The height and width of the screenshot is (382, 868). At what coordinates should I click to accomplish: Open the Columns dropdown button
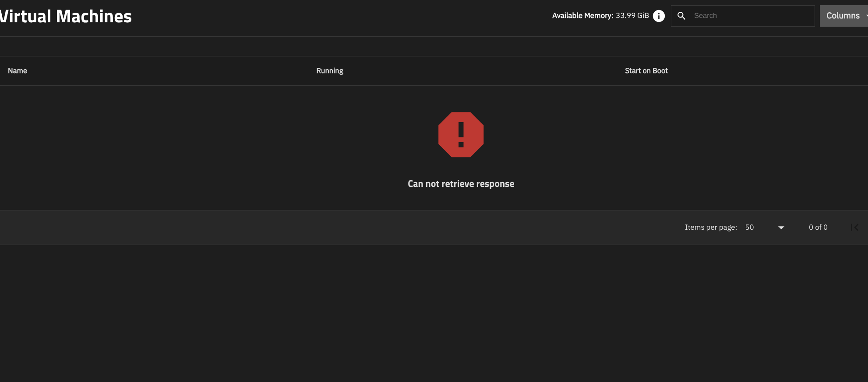pyautogui.click(x=843, y=16)
